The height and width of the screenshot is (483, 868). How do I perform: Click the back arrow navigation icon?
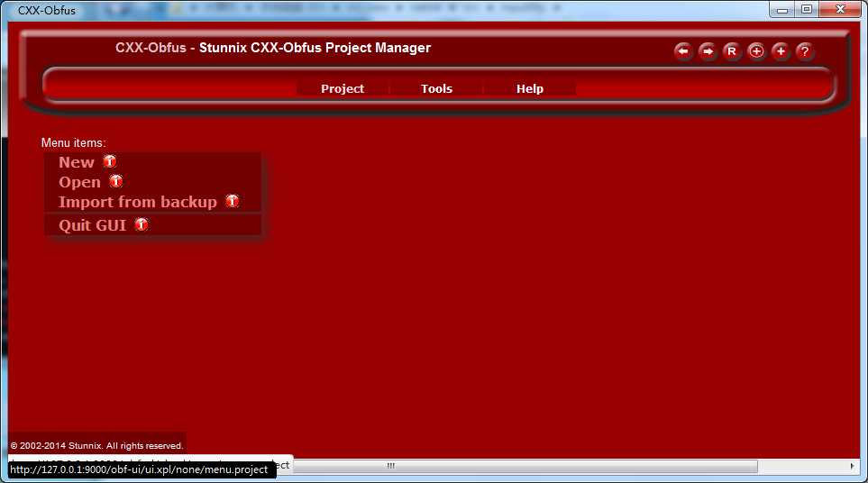[x=683, y=51]
